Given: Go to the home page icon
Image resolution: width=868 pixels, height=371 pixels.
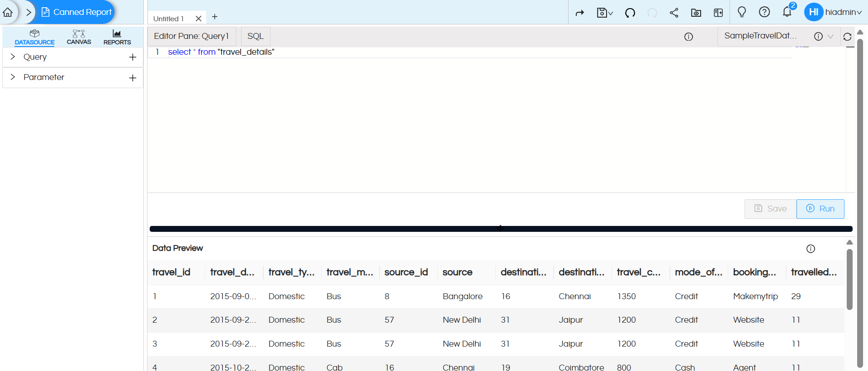Looking at the screenshot, I should [8, 12].
